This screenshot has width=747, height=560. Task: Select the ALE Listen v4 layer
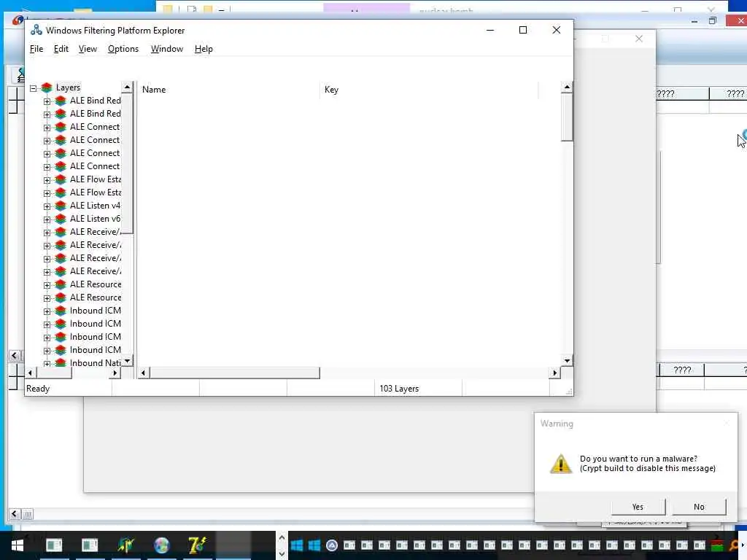pos(95,206)
